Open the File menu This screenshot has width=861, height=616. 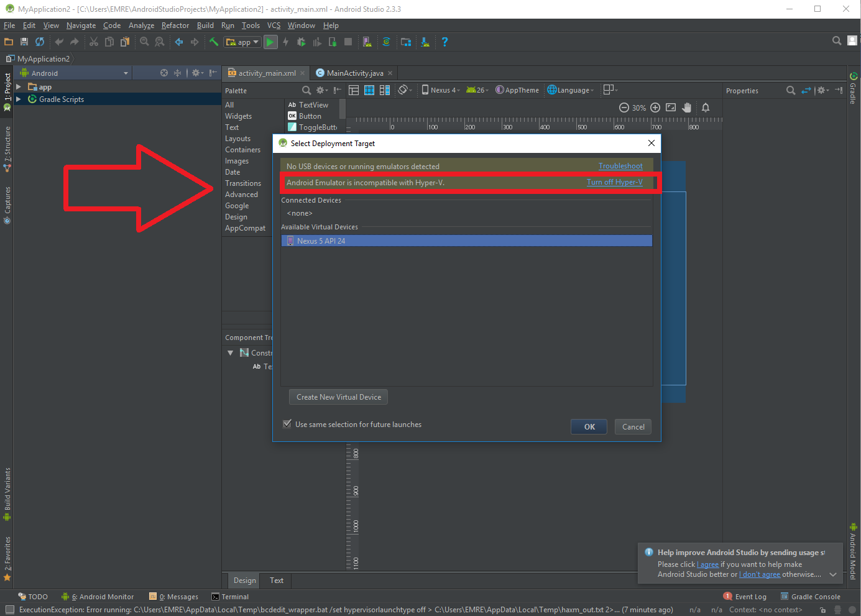click(9, 25)
